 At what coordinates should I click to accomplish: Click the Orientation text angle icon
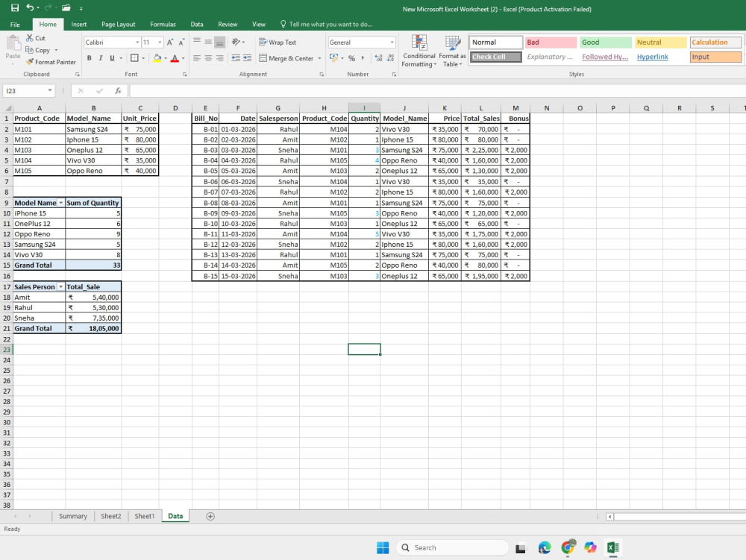click(236, 42)
